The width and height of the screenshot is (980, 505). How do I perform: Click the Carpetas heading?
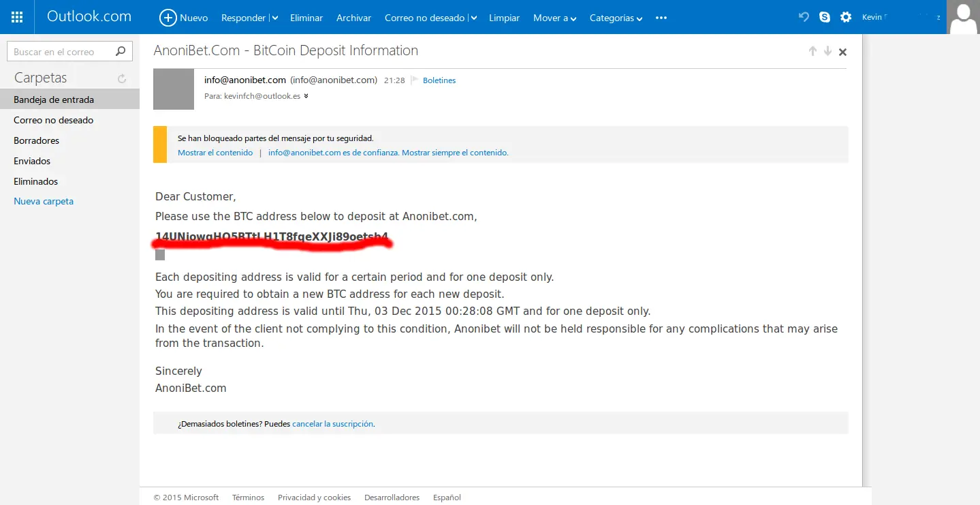(41, 78)
